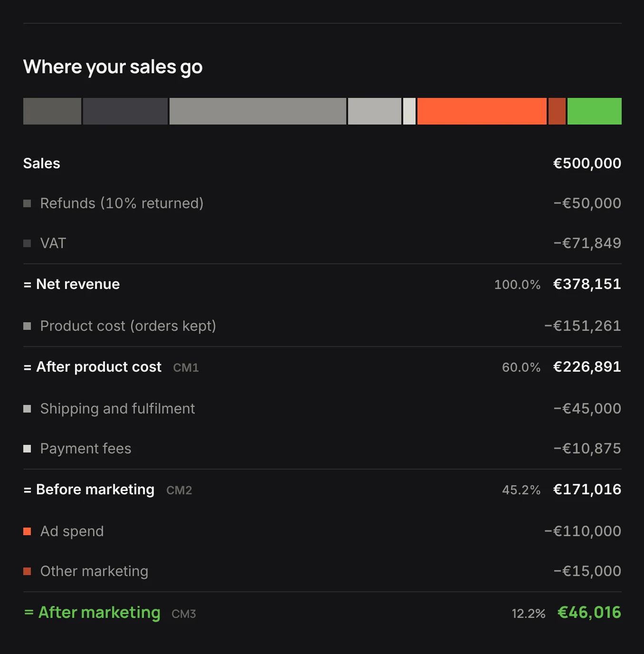Viewport: 644px width, 654px height.
Task: Click the 'Other marketing' label
Action: [95, 571]
